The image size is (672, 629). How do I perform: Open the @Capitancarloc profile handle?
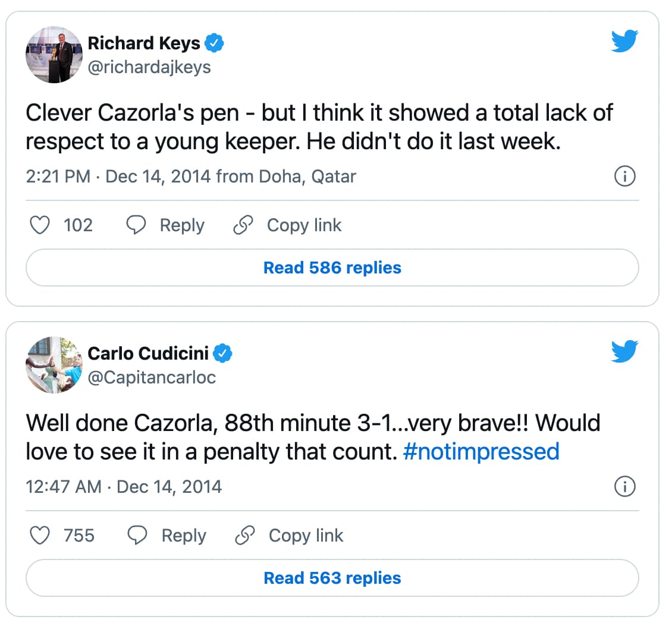coord(152,378)
